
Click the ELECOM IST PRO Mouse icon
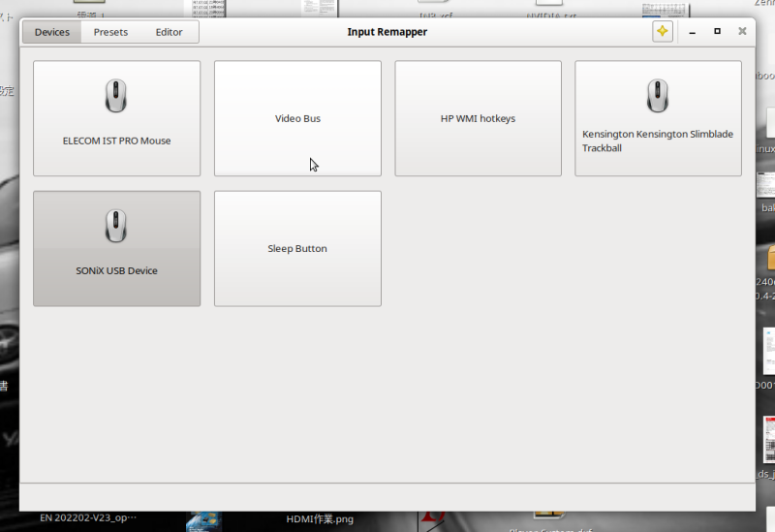(116, 97)
